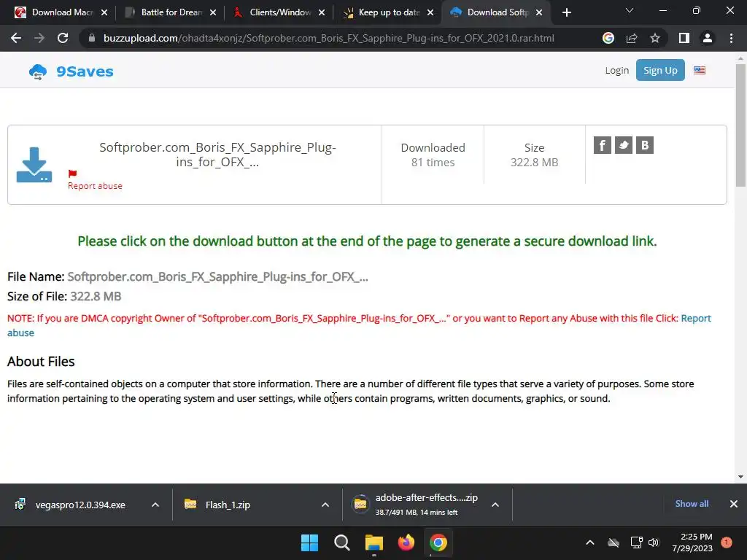
Task: Open Chrome three-dot menu
Action: (x=731, y=38)
